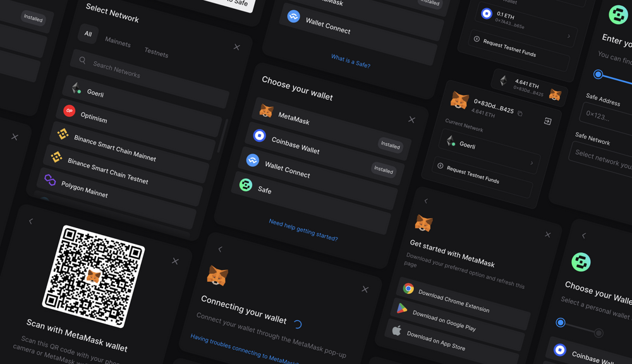Click the MetaMask fox icon in wallet list
The image size is (632, 364).
(266, 111)
